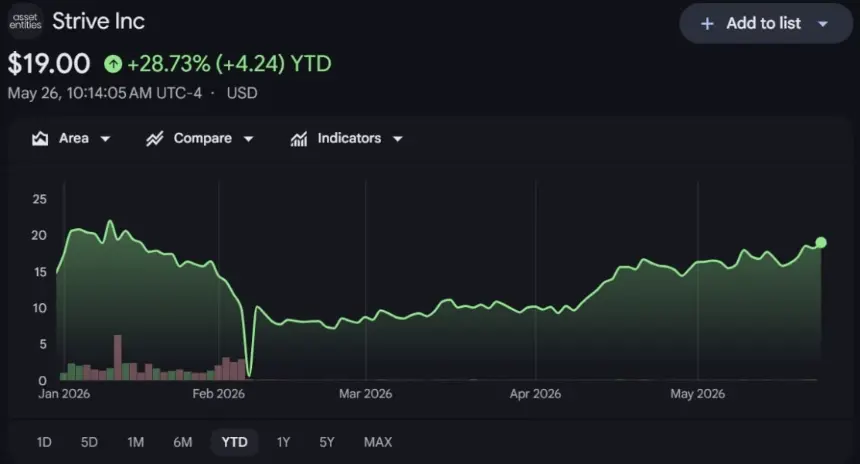Click the $19.00 price value
This screenshot has width=860, height=464.
point(49,64)
